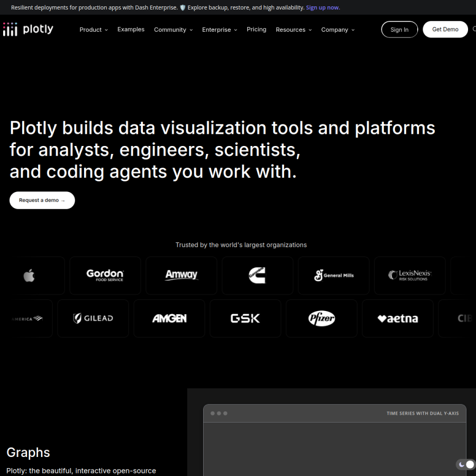
Task: Click the General Mills logo card
Action: [x=334, y=276]
